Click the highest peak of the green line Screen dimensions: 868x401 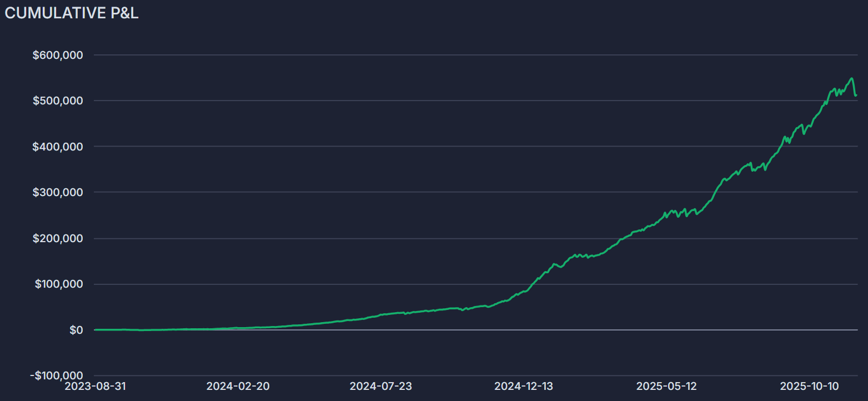(851, 78)
